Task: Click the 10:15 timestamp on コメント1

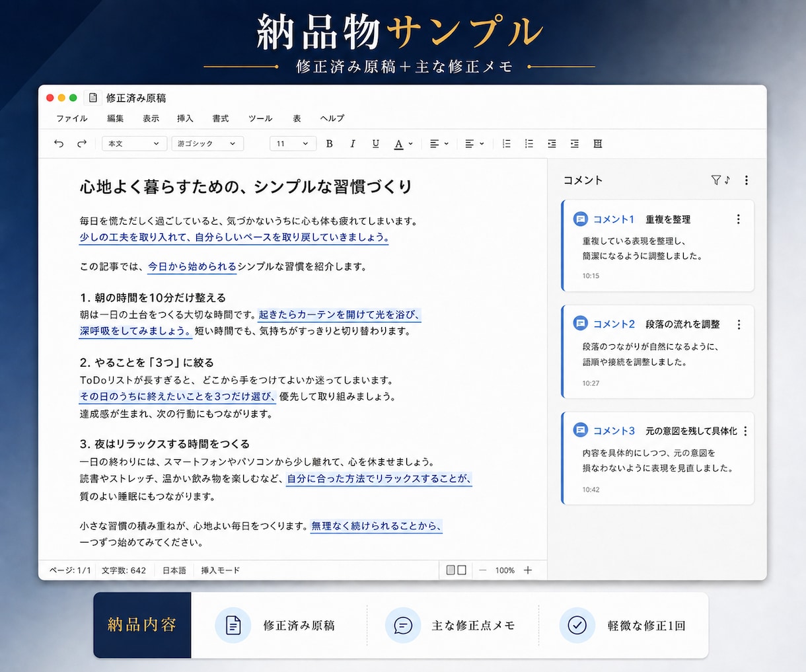Action: click(591, 276)
